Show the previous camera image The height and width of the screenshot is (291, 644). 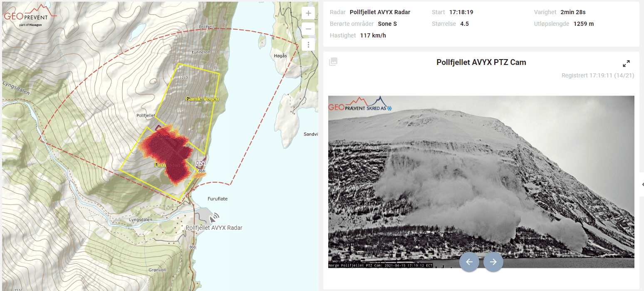(469, 262)
